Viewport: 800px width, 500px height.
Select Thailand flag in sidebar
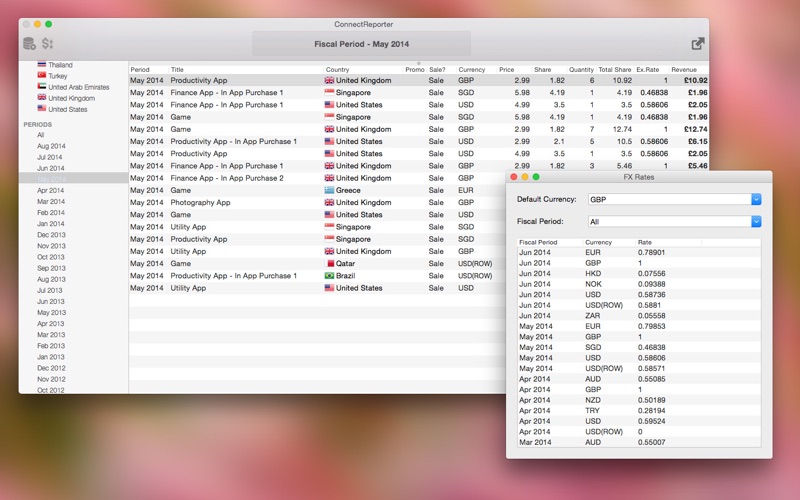[x=42, y=65]
